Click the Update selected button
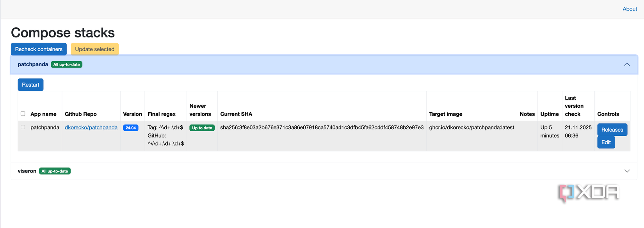 coord(94,49)
